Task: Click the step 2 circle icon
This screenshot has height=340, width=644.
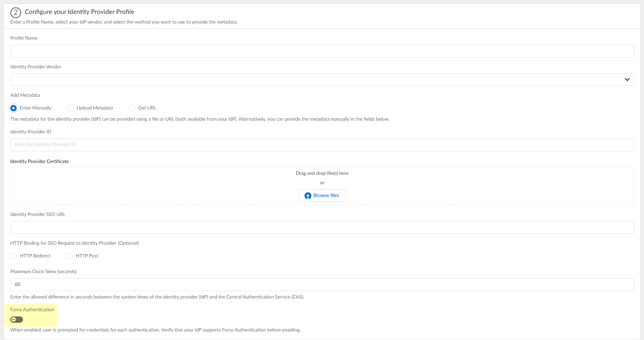Action: point(15,13)
